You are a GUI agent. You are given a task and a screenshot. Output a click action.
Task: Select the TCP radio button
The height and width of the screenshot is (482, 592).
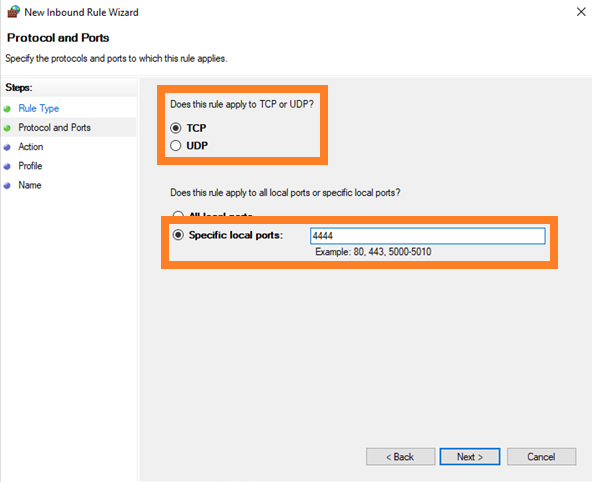click(x=176, y=128)
